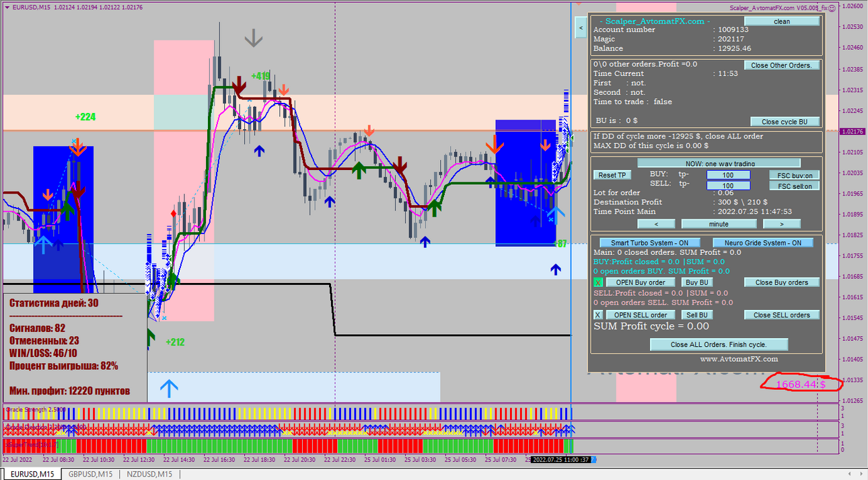Screen dimensions: 868x480
Task: Switch the NOW: one way trading mode
Action: tap(719, 163)
